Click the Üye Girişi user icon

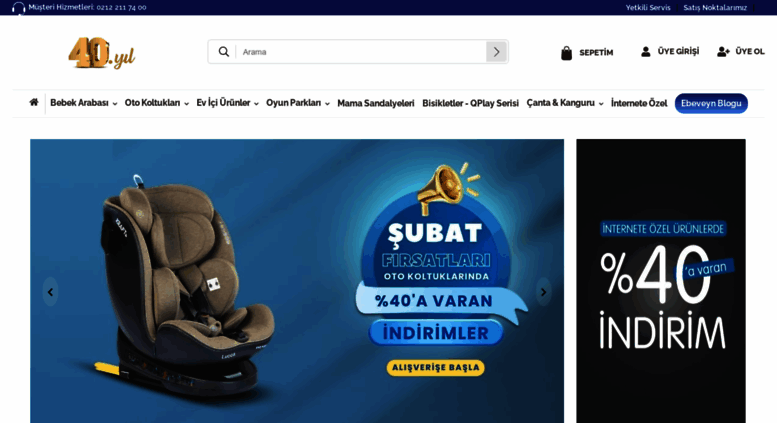(645, 52)
